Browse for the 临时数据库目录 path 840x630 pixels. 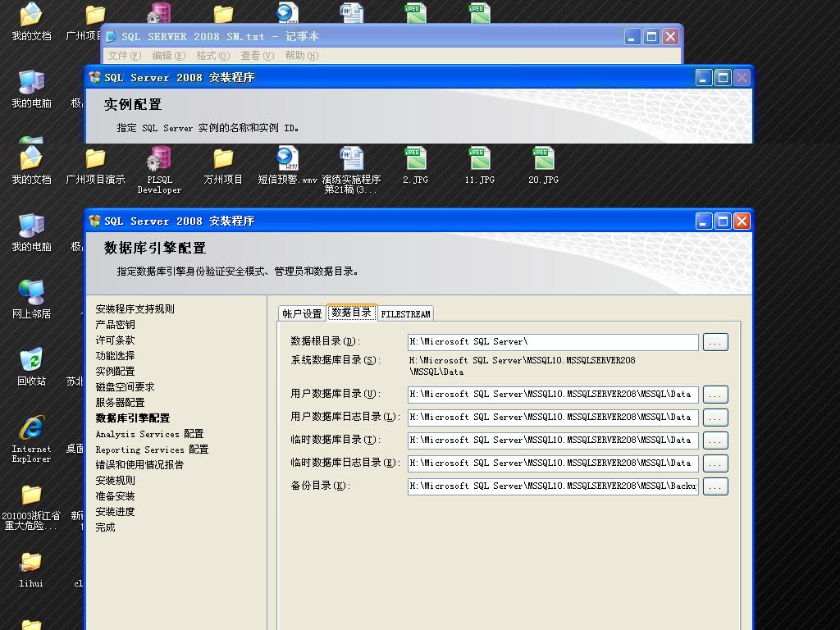(x=715, y=441)
